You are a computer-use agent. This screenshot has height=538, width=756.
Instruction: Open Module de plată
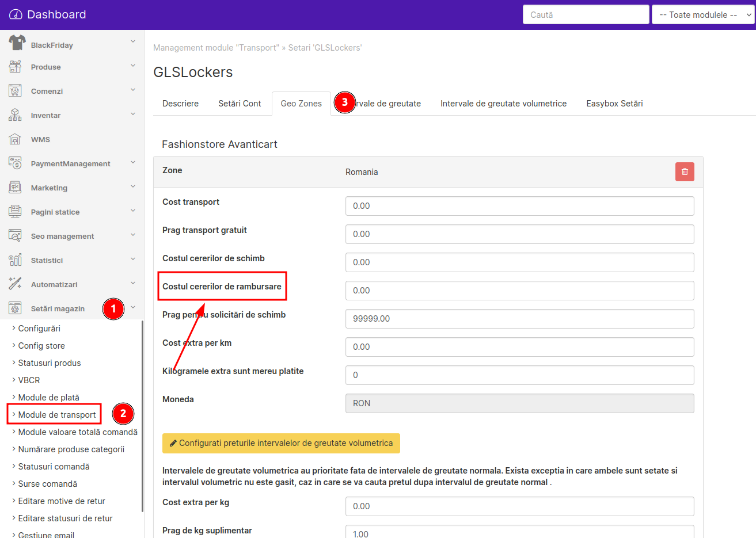(49, 398)
